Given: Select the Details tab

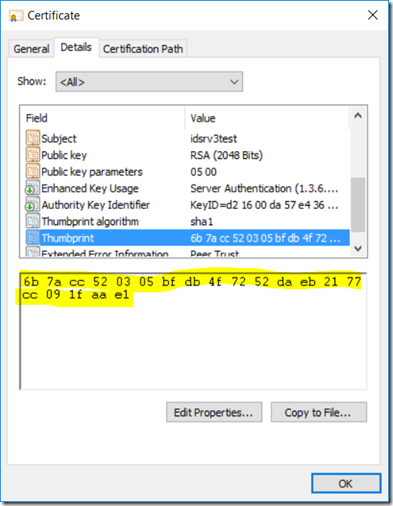Looking at the screenshot, I should (76, 47).
